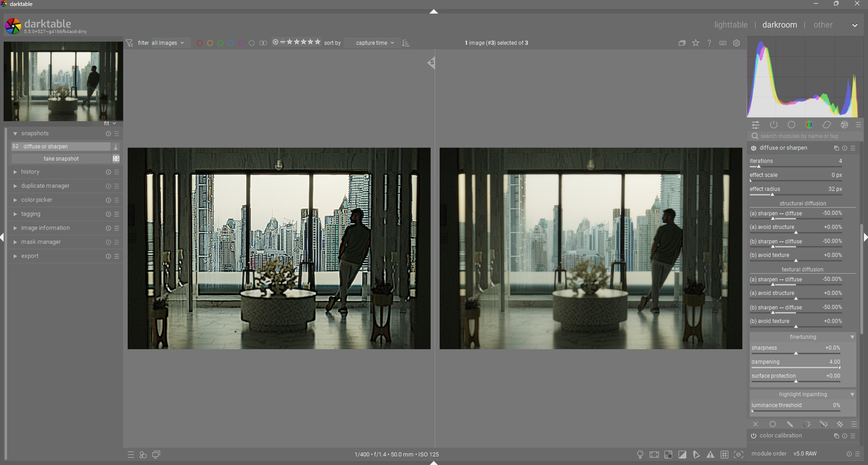Open the color module group icon
868x465 pixels.
coord(809,125)
